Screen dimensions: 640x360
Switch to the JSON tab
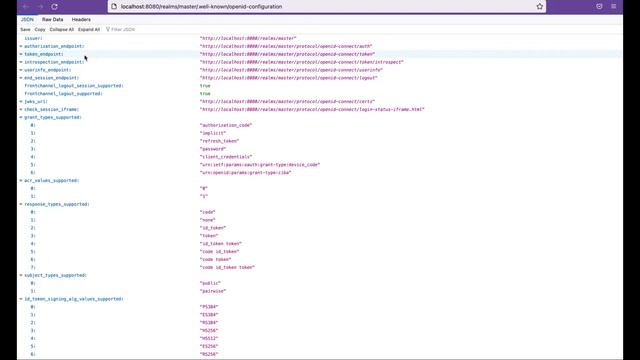27,20
